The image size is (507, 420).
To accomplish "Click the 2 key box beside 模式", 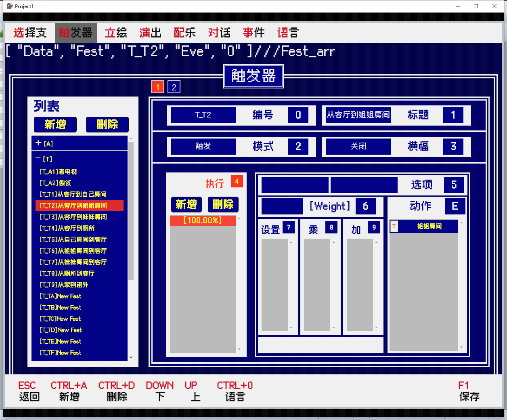I will click(298, 146).
